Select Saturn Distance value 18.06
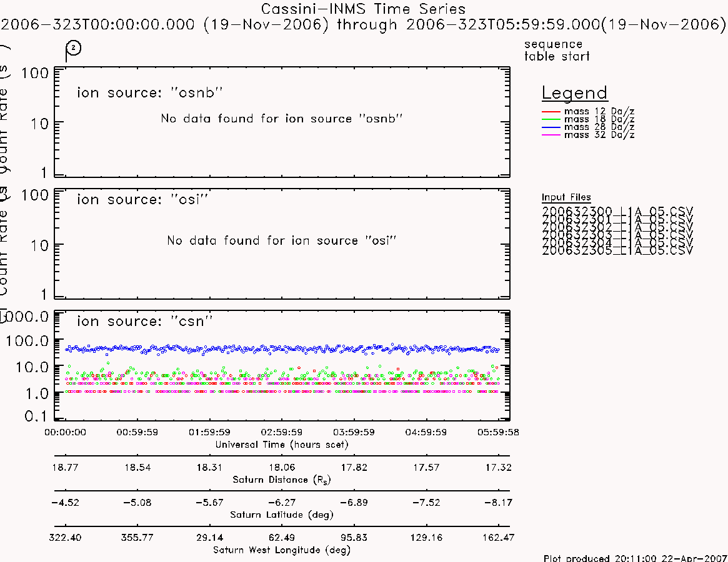Viewport: 728px width, 562px height. [282, 467]
